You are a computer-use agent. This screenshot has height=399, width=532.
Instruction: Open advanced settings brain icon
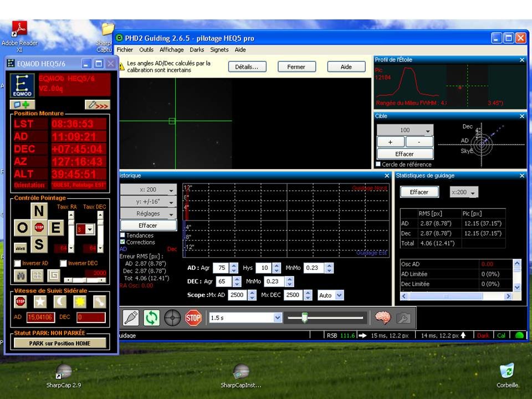click(383, 318)
